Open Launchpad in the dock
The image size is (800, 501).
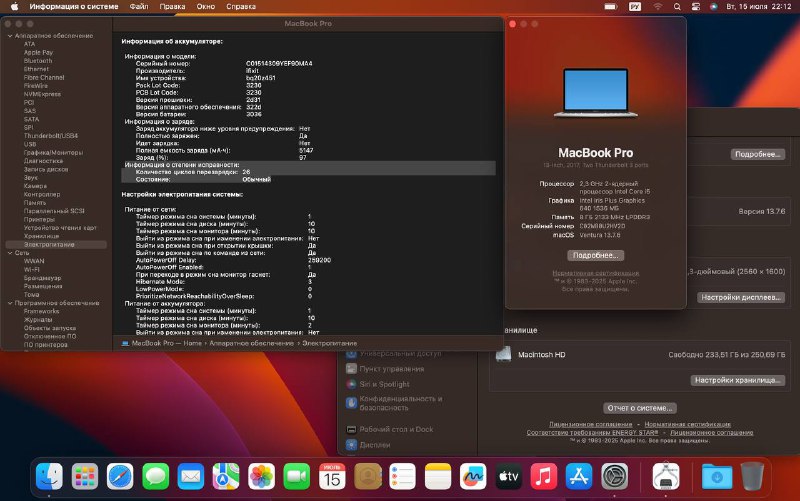pyautogui.click(x=85, y=476)
